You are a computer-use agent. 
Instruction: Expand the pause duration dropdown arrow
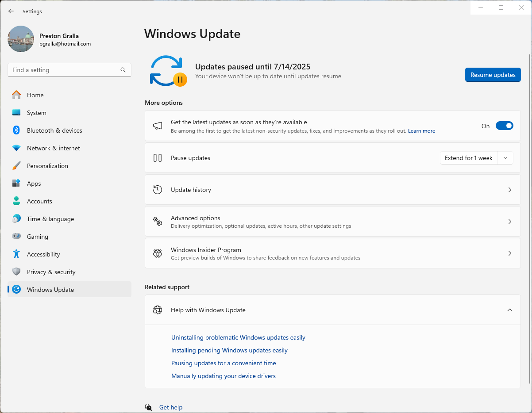click(x=505, y=158)
